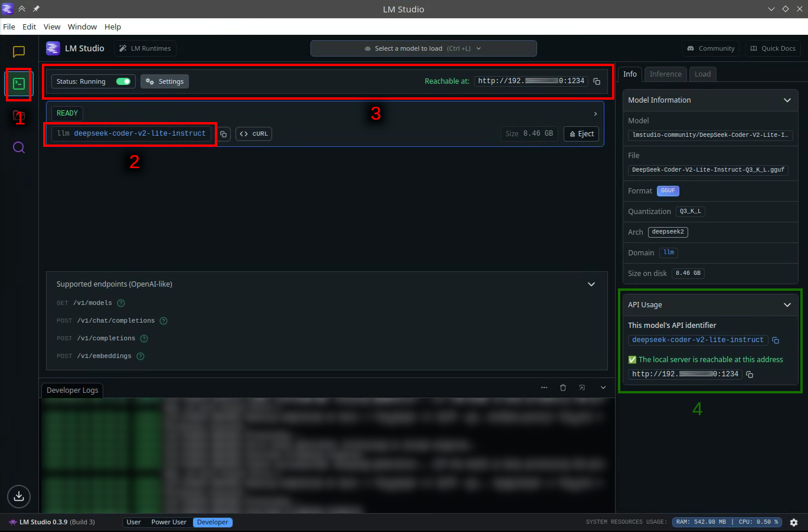Open app settings gear in status bar
This screenshot has width=808, height=532.
(794, 523)
